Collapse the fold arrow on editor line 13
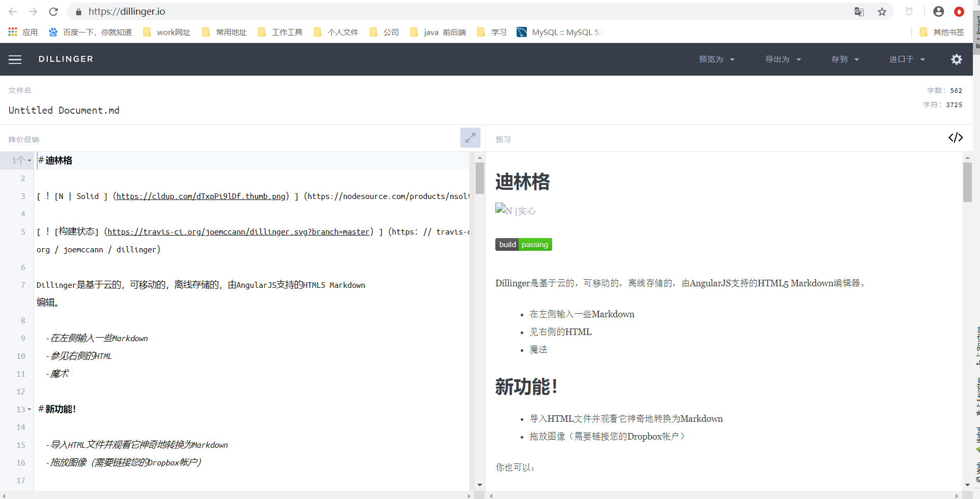 tap(29, 409)
